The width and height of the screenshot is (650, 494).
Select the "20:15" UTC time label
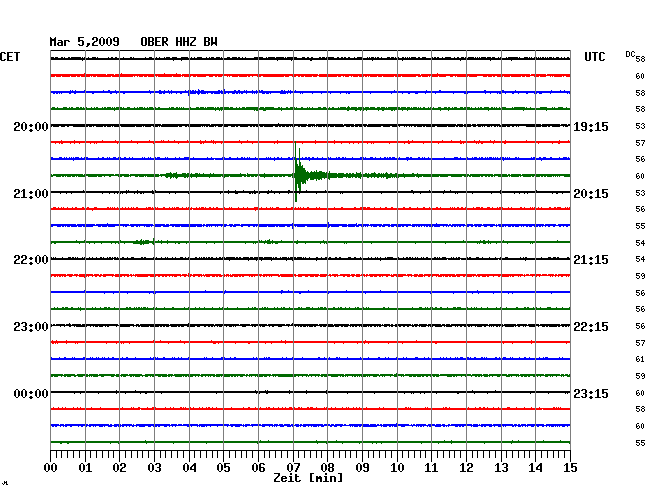point(591,194)
